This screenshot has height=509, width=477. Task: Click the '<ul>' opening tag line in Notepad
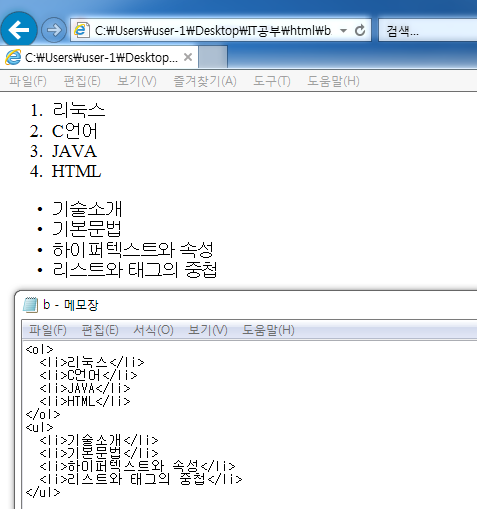(39, 427)
